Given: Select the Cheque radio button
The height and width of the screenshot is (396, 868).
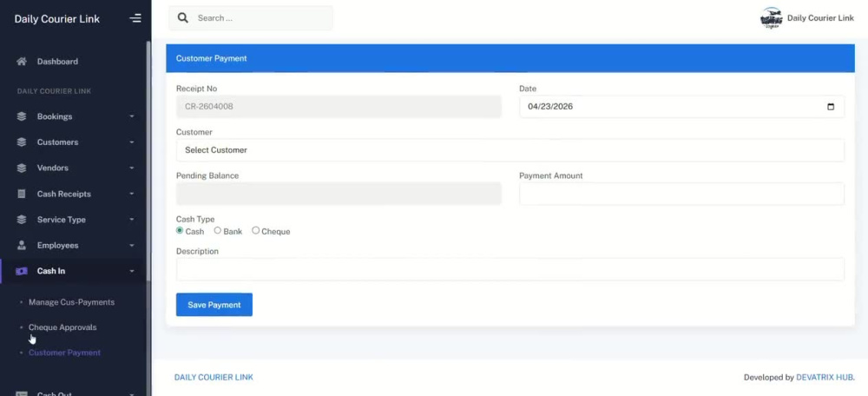Looking at the screenshot, I should point(255,230).
